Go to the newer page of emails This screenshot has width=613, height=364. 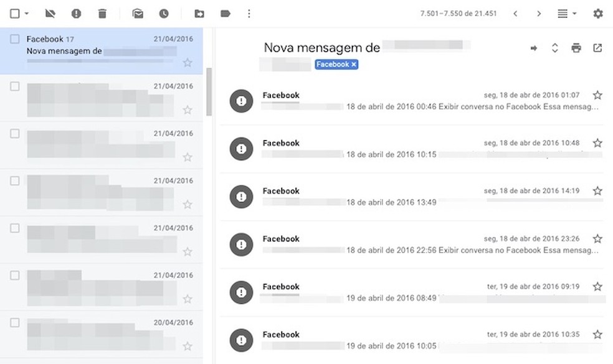click(515, 12)
